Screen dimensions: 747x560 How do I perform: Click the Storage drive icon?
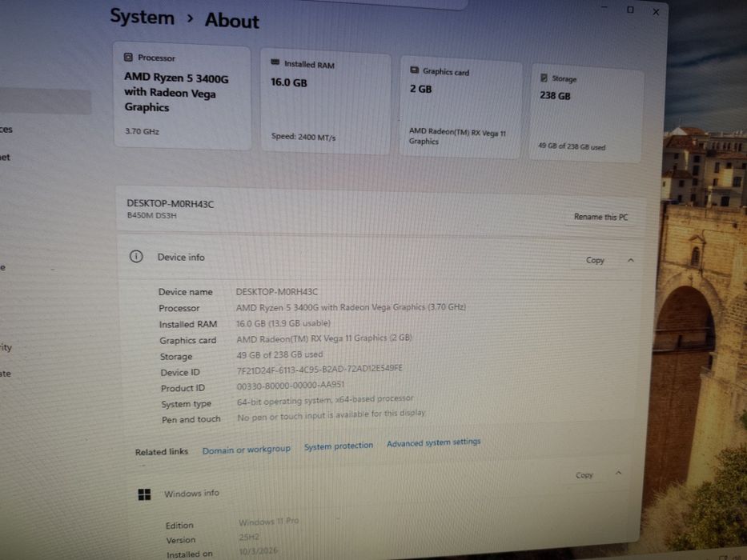[544, 78]
